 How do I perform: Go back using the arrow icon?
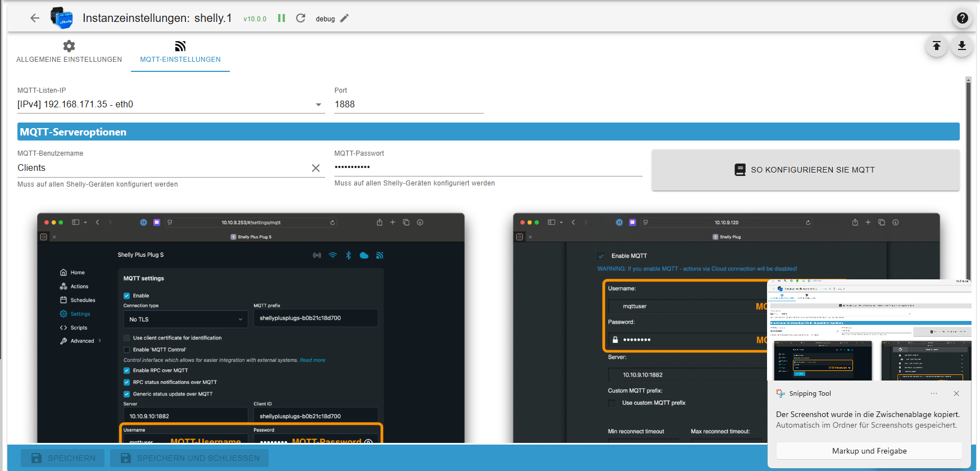[x=35, y=18]
